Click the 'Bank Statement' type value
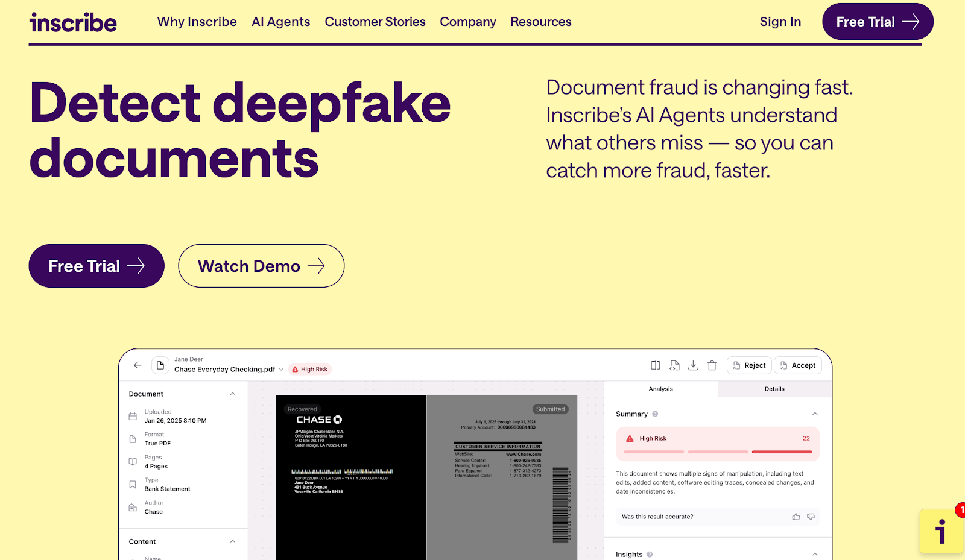 pyautogui.click(x=167, y=489)
